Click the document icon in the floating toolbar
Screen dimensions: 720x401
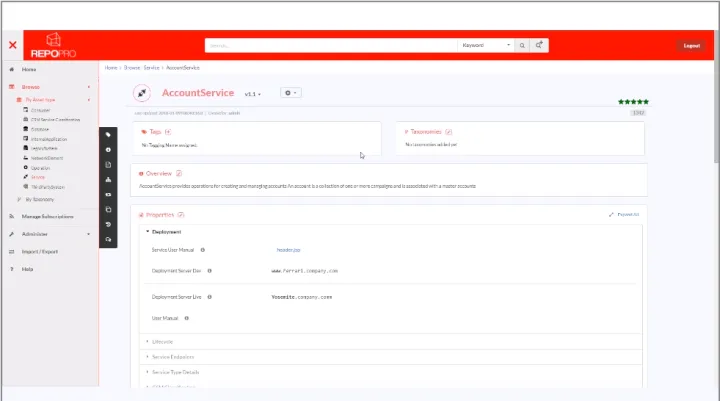[108, 164]
